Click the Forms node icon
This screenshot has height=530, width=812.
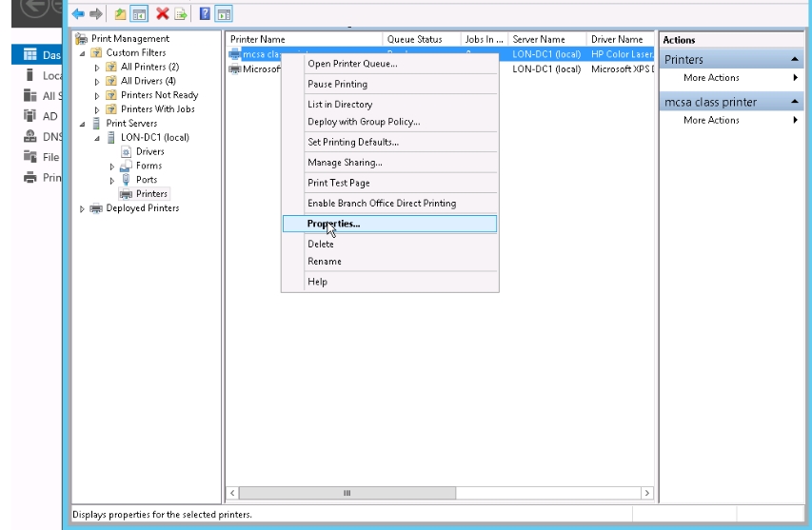click(x=126, y=166)
